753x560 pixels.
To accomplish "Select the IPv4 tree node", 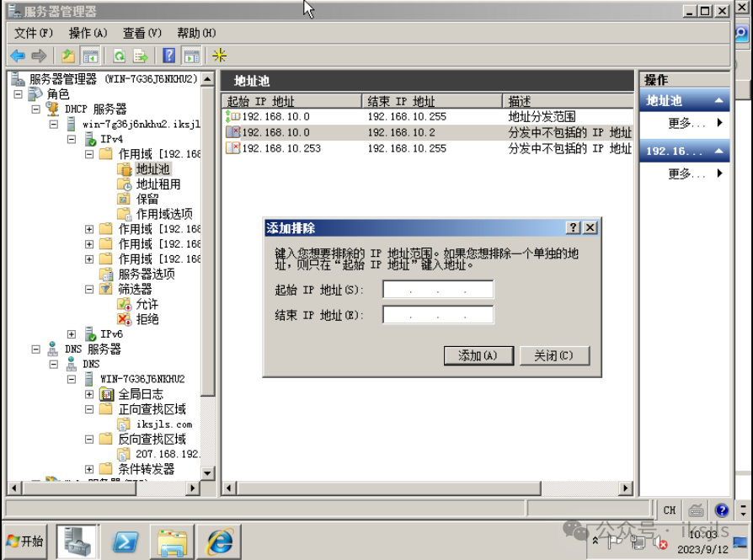I will click(x=111, y=139).
